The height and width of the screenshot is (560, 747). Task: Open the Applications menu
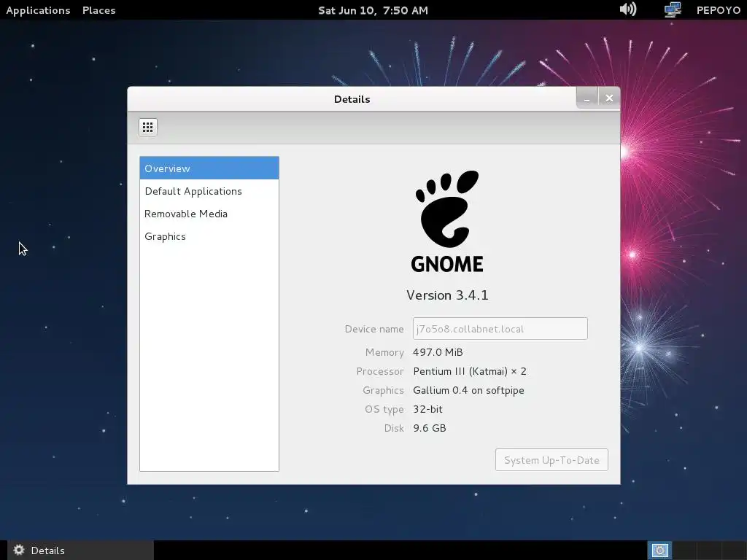coord(38,10)
